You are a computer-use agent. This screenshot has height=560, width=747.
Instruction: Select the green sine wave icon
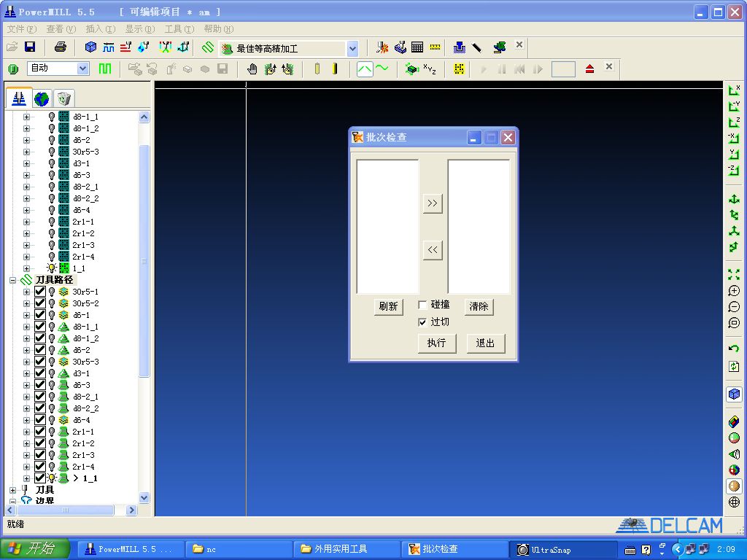382,69
